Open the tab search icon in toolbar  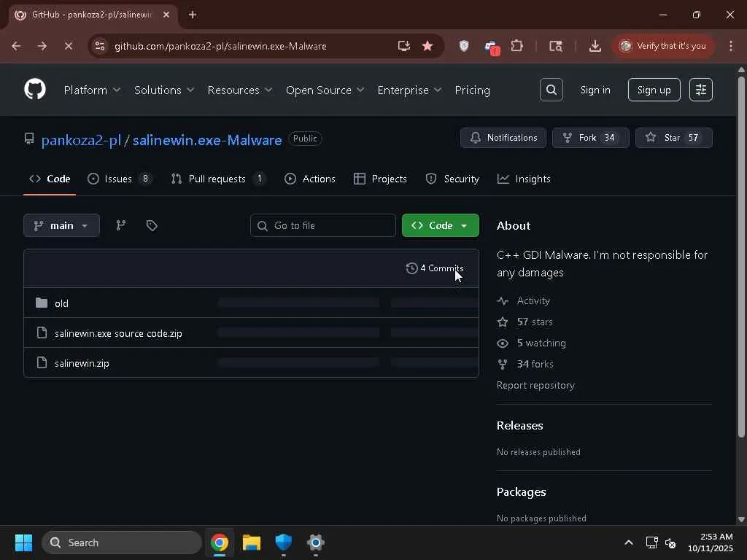555,46
